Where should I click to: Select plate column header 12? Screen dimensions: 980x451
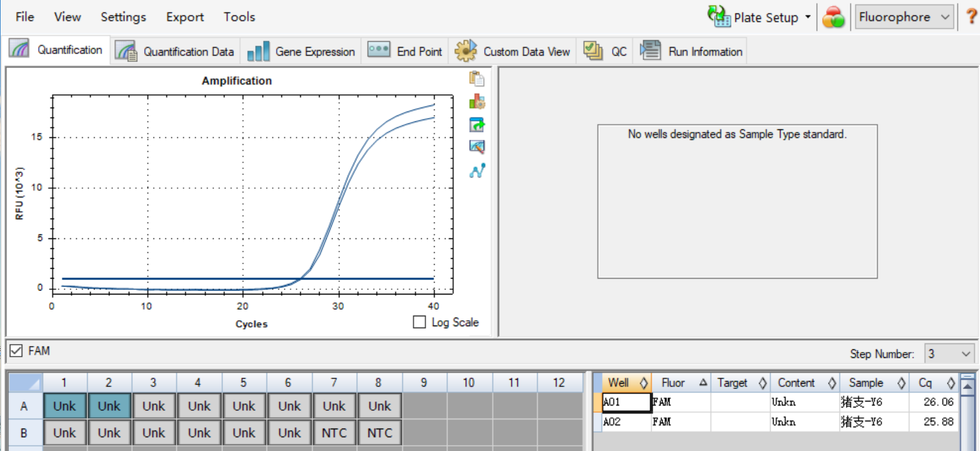pyautogui.click(x=560, y=382)
